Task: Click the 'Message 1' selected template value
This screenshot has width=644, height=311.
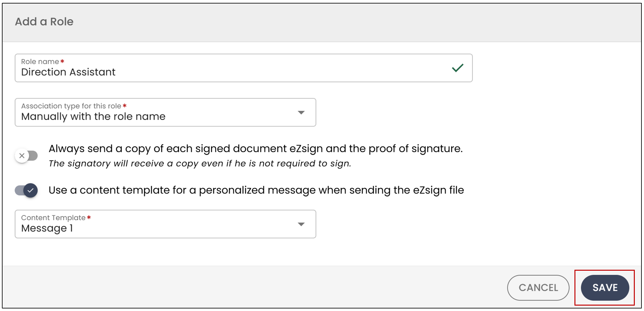Action: [47, 228]
